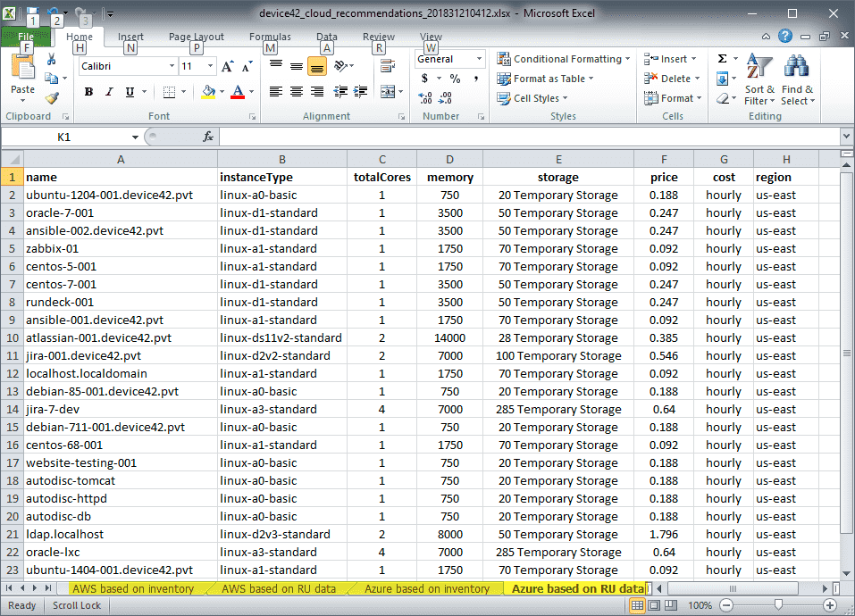Viewport: 855px width, 616px height.
Task: Switch to the Data ribbon tab
Action: click(x=327, y=37)
